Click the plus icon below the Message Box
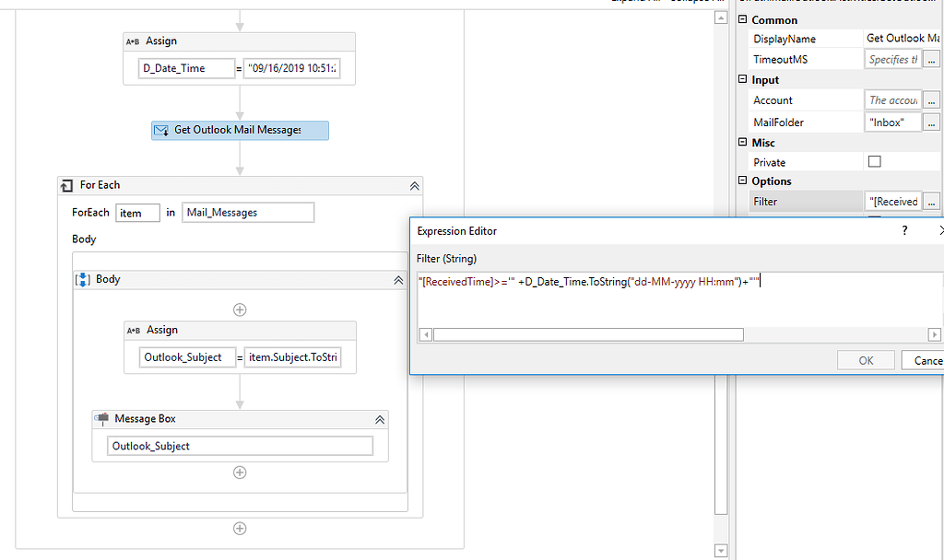The height and width of the screenshot is (560, 944). 240,472
